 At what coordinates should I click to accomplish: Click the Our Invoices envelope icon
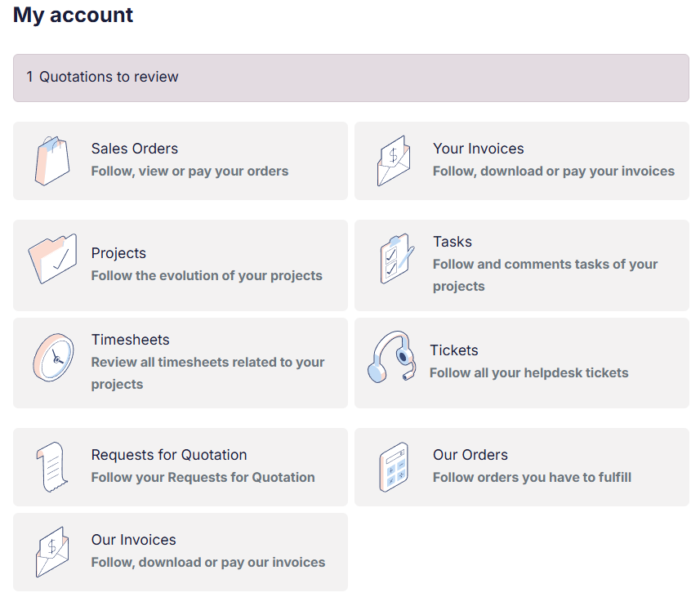coord(51,552)
